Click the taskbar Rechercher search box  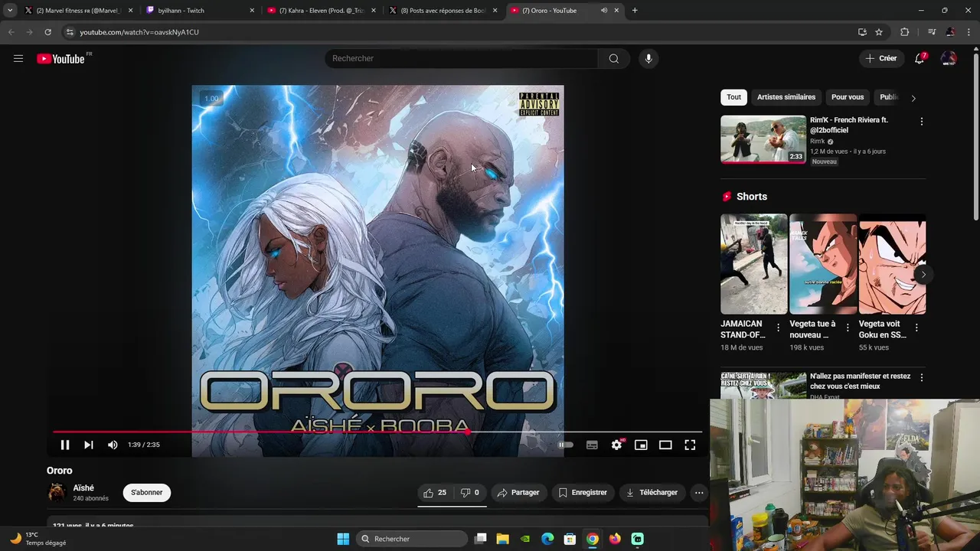click(412, 539)
